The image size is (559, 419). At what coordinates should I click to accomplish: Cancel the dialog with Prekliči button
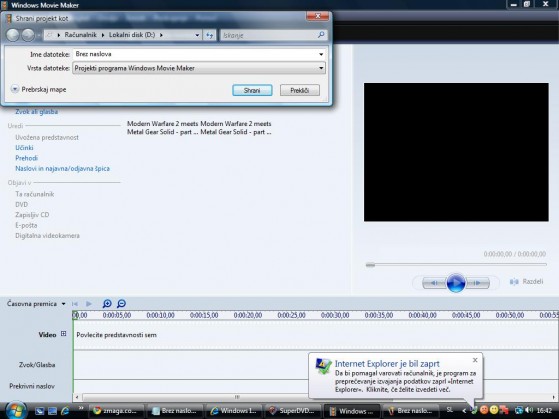click(x=299, y=90)
